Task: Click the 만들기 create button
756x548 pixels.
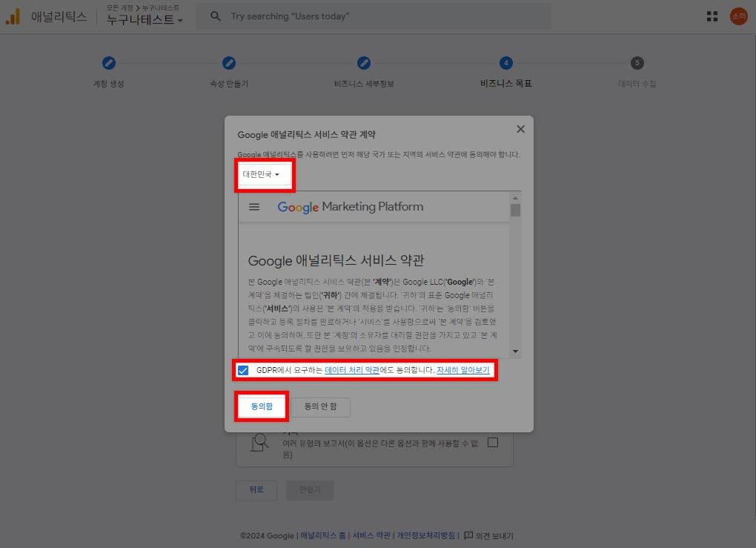Action: pos(310,489)
